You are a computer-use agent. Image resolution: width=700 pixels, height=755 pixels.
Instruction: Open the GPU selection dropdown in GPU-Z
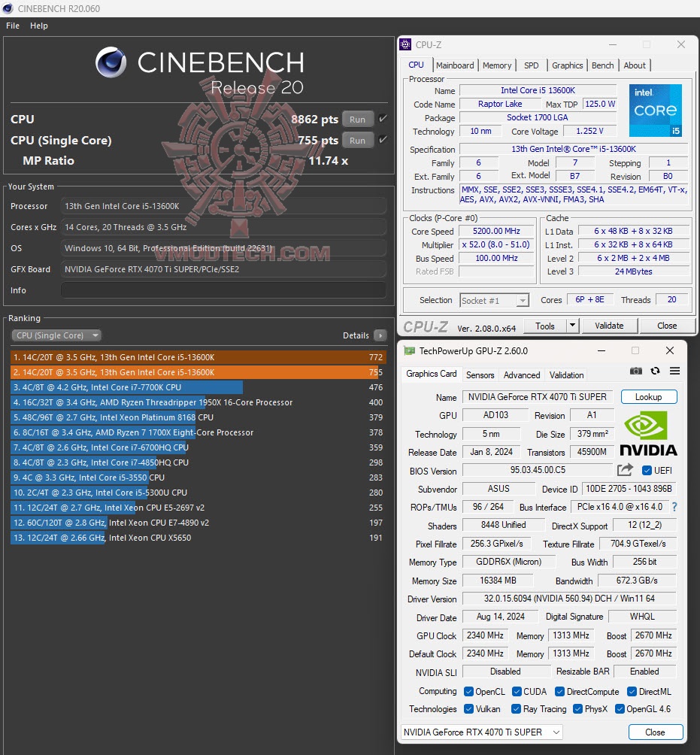pyautogui.click(x=481, y=732)
